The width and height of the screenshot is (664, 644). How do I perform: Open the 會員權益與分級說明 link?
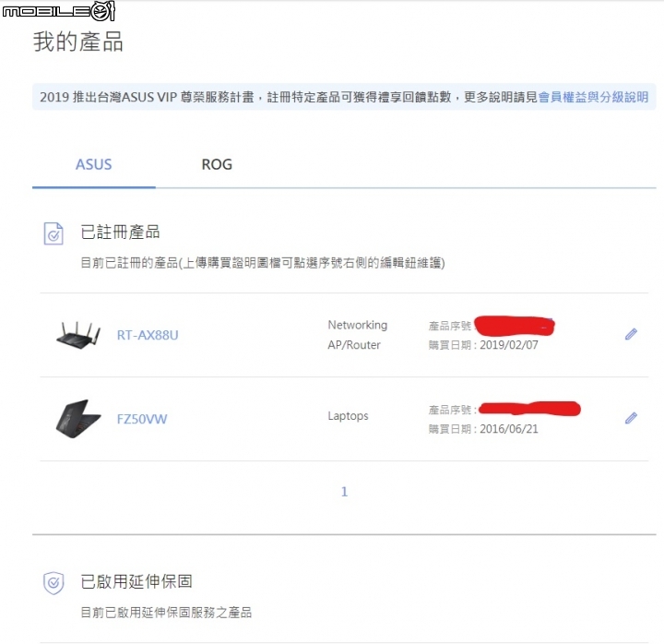pos(593,97)
